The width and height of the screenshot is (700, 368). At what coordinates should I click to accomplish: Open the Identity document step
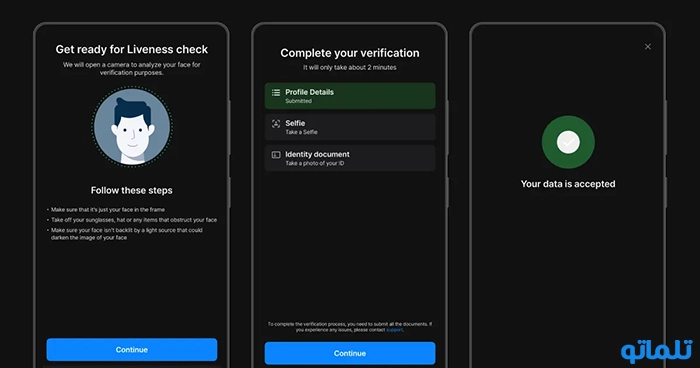tap(350, 158)
